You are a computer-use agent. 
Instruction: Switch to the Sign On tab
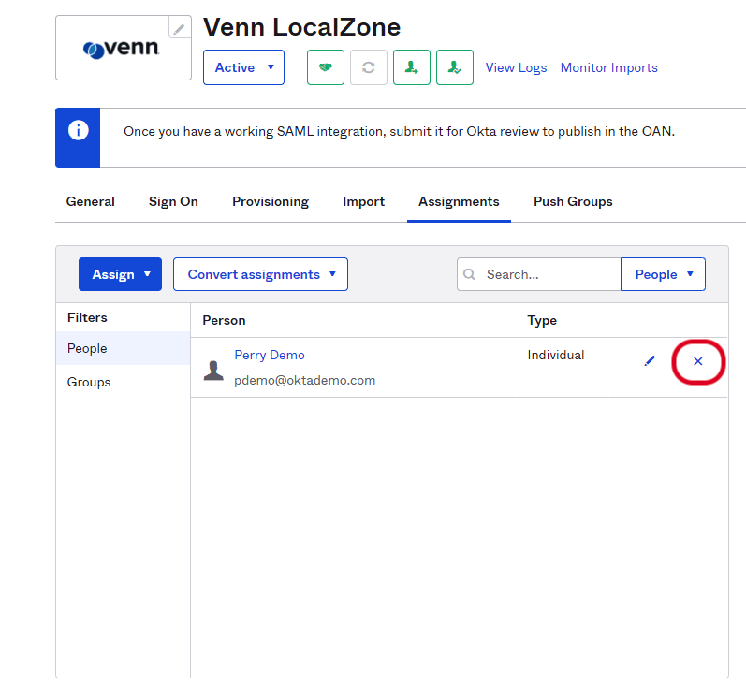click(x=173, y=201)
